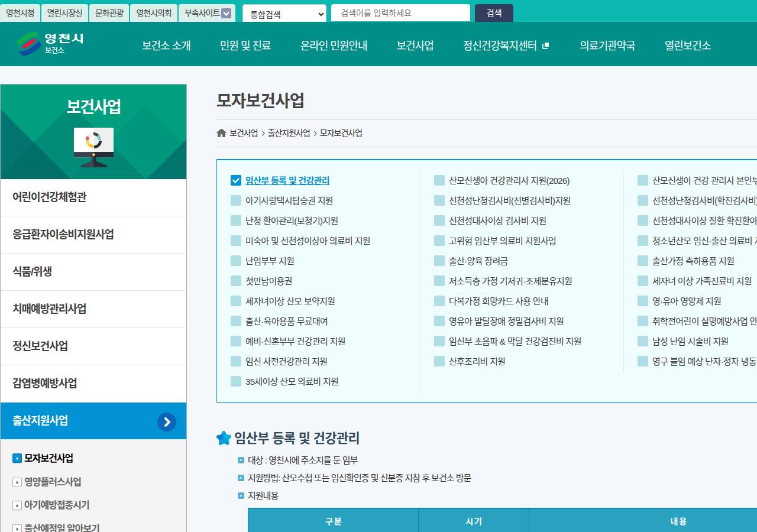
Task: Open the 식품/위생 sidebar menu
Action: click(93, 272)
